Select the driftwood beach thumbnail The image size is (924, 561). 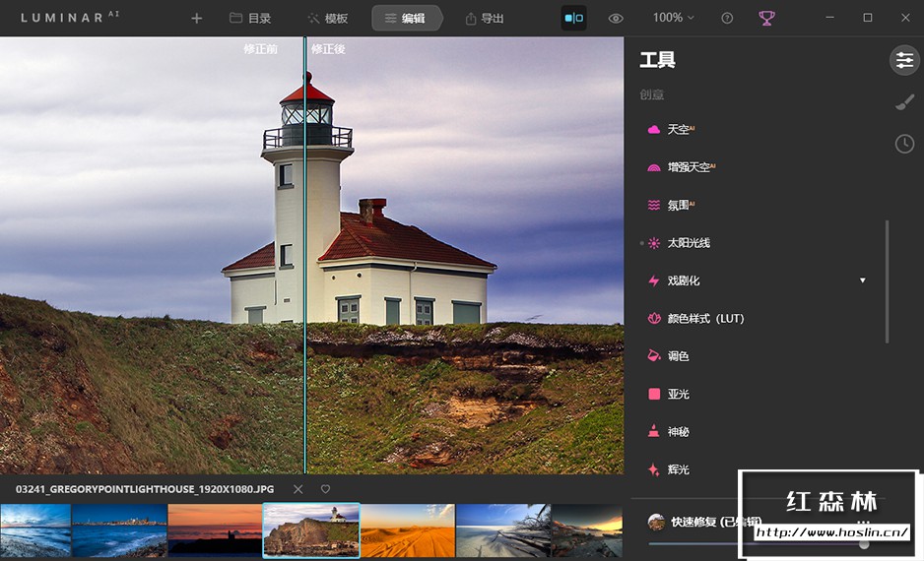[x=503, y=530]
